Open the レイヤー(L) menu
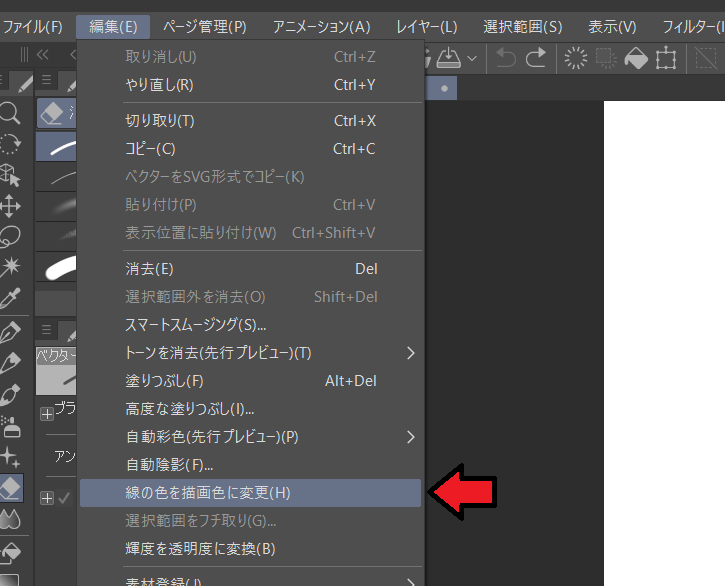The height and width of the screenshot is (586, 725). coord(426,26)
